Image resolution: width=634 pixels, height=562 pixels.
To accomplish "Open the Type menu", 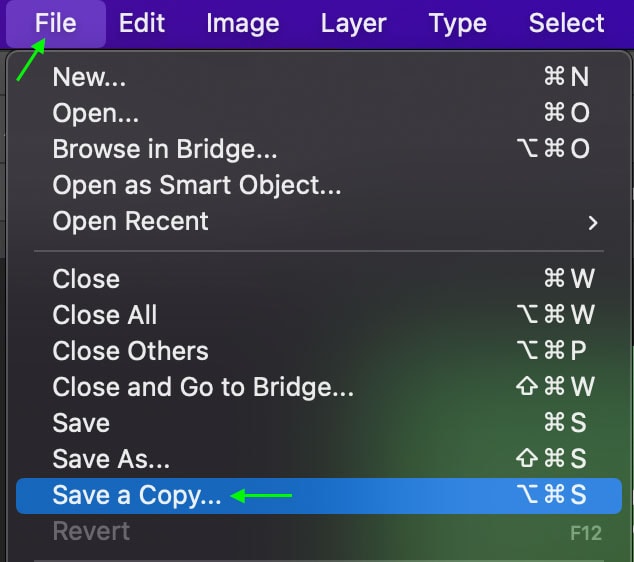I will click(457, 23).
